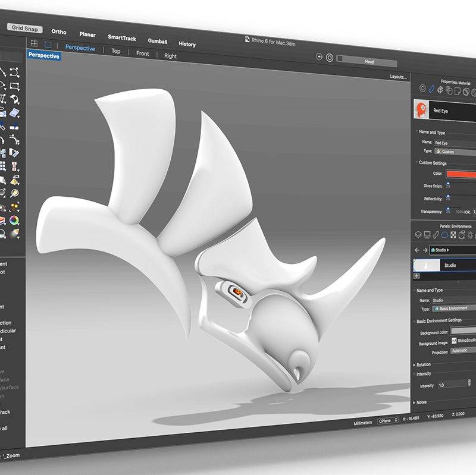Click the red Color swatch
The width and height of the screenshot is (476, 475).
pos(461,174)
